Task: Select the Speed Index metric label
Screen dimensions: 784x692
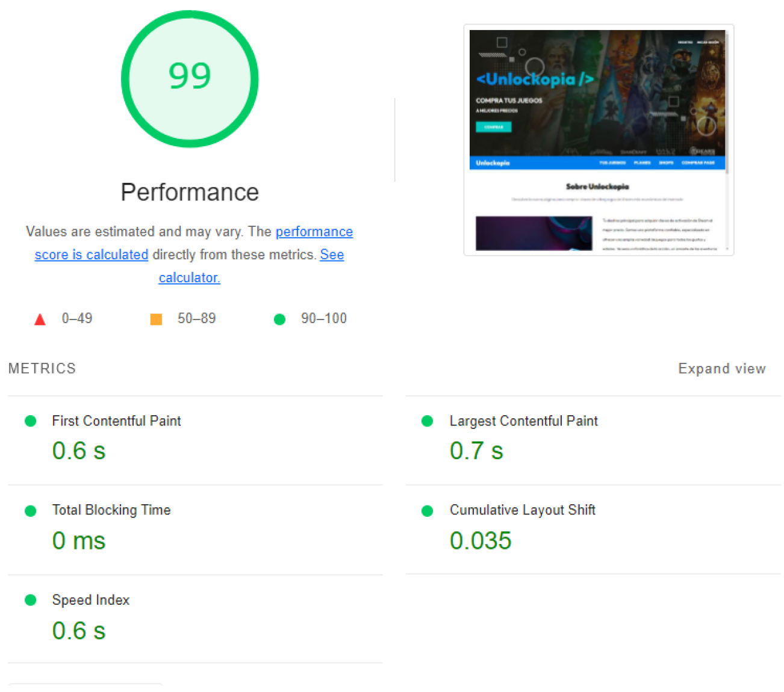Action: click(x=91, y=600)
